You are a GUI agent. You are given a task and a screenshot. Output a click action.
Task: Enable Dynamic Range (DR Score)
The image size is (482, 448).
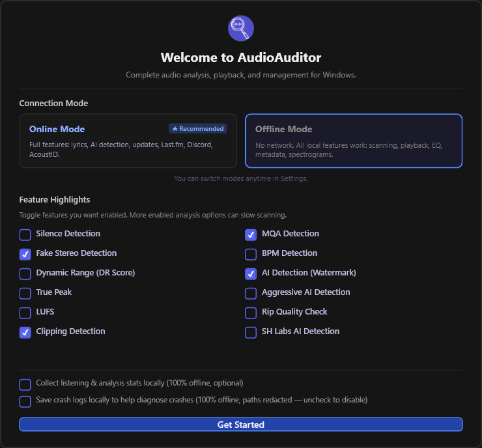(25, 273)
